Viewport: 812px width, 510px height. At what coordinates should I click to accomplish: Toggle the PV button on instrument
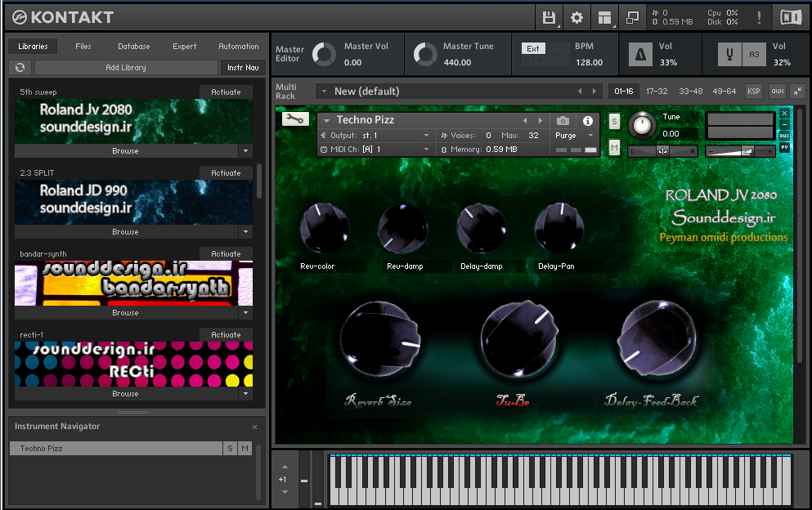tap(784, 147)
